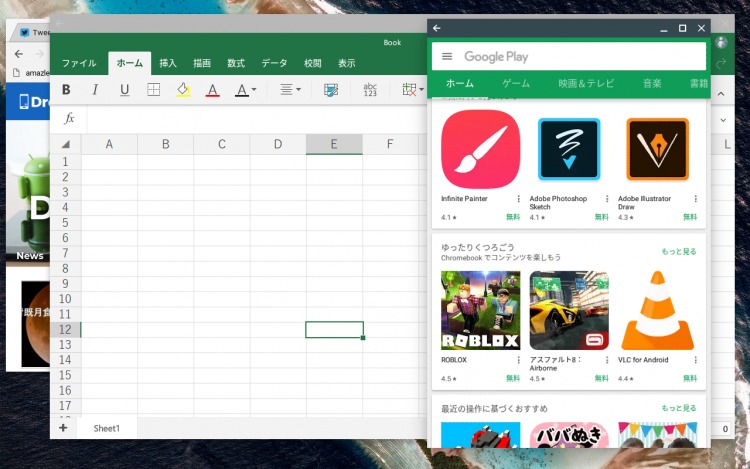
Task: Collapse the Excel ribbon chevron
Action: click(x=721, y=94)
